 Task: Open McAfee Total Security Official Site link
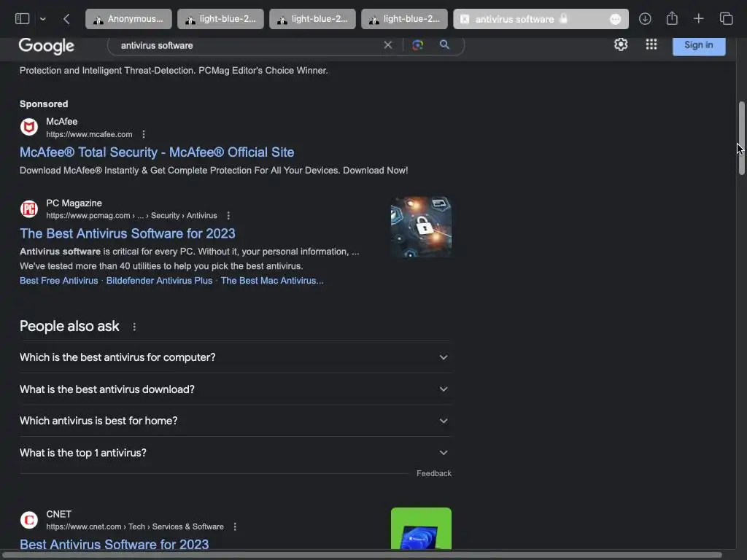pos(157,152)
